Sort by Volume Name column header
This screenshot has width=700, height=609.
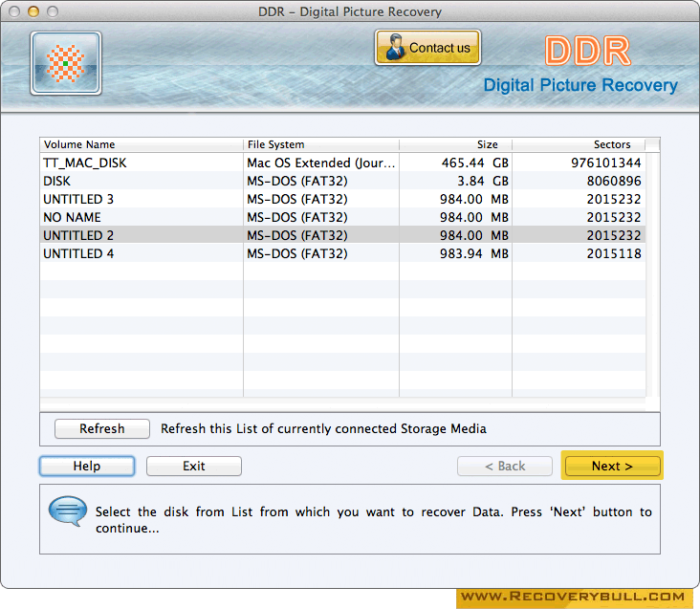click(142, 144)
